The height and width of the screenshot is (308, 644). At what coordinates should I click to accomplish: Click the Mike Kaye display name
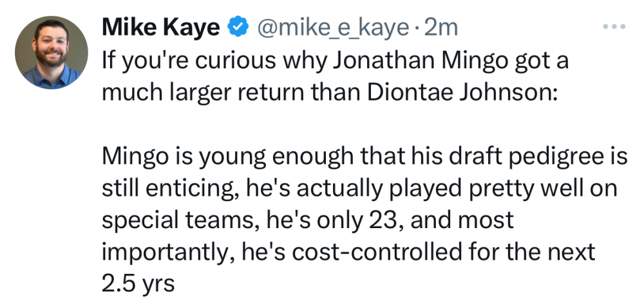(162, 28)
